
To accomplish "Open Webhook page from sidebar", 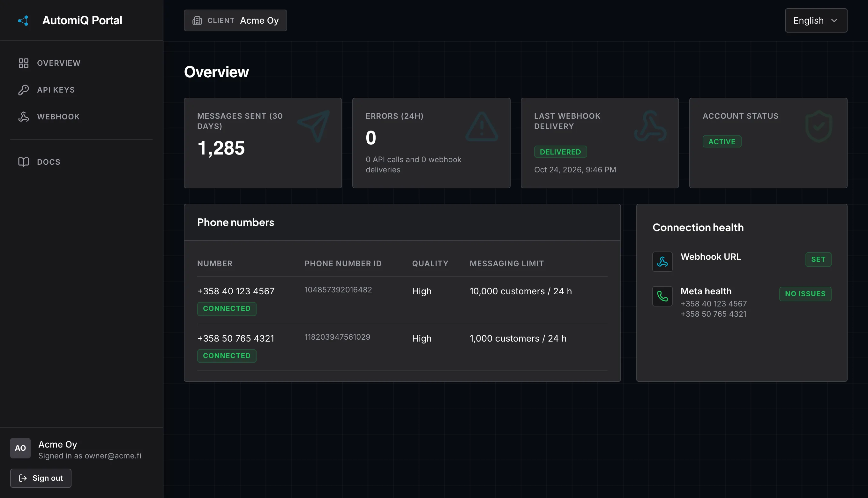I will click(81, 117).
